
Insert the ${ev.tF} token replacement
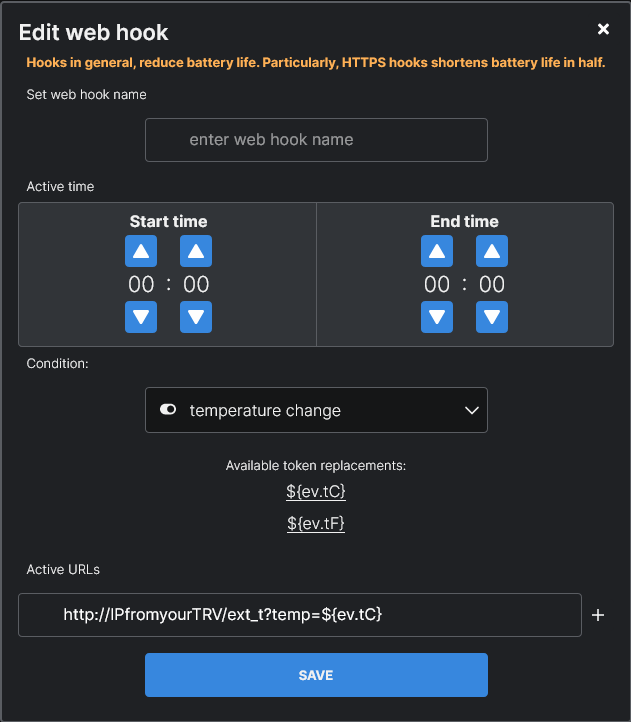pos(316,523)
